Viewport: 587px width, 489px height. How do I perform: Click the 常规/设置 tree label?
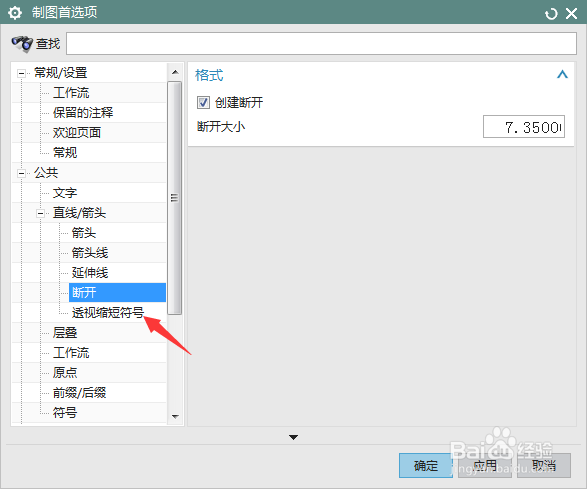[61, 73]
